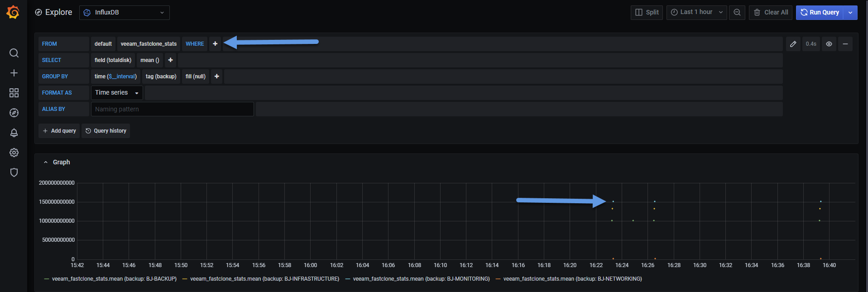Open the Dashboards grid sidebar icon

pos(14,93)
